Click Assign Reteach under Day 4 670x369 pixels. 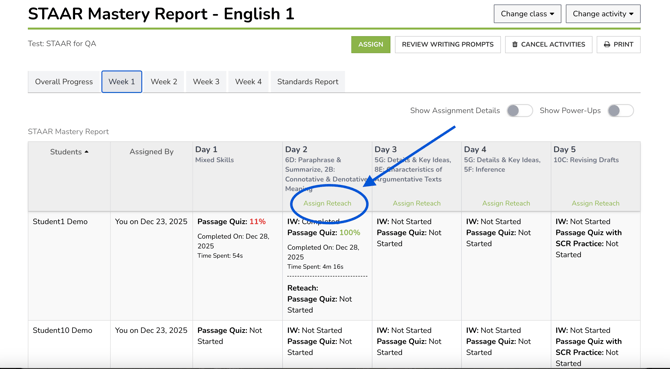[x=506, y=203]
